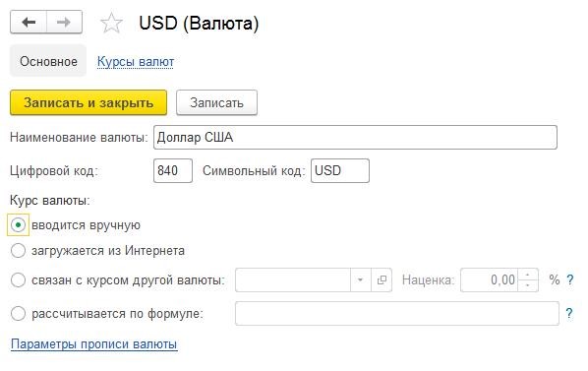Open Параметры прописи валюты link

click(93, 344)
